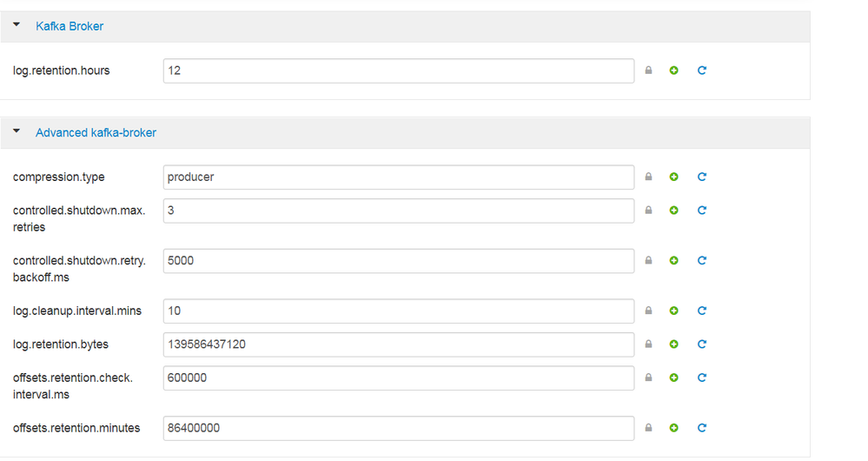Select the log.retention.bytes input field
This screenshot has width=868, height=461.
398,344
